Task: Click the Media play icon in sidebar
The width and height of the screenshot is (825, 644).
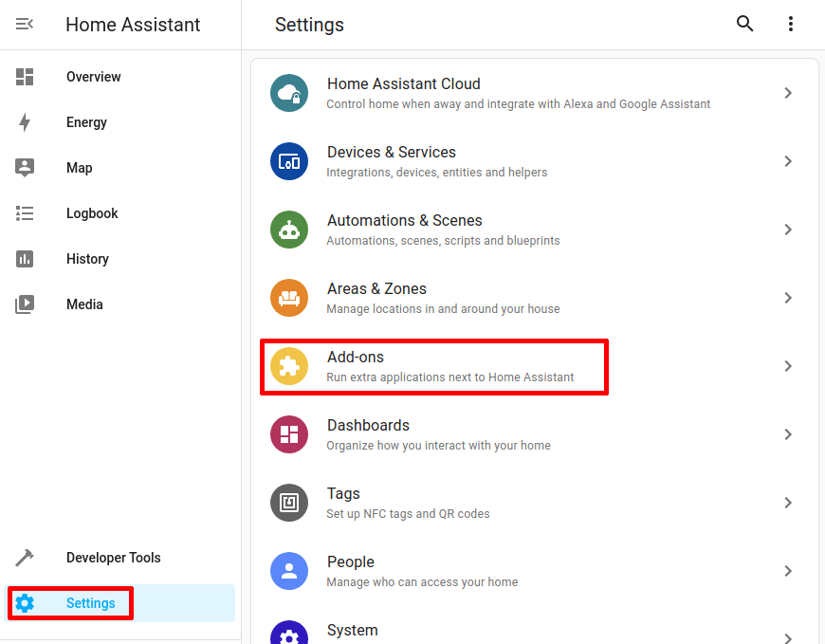Action: tap(24, 304)
